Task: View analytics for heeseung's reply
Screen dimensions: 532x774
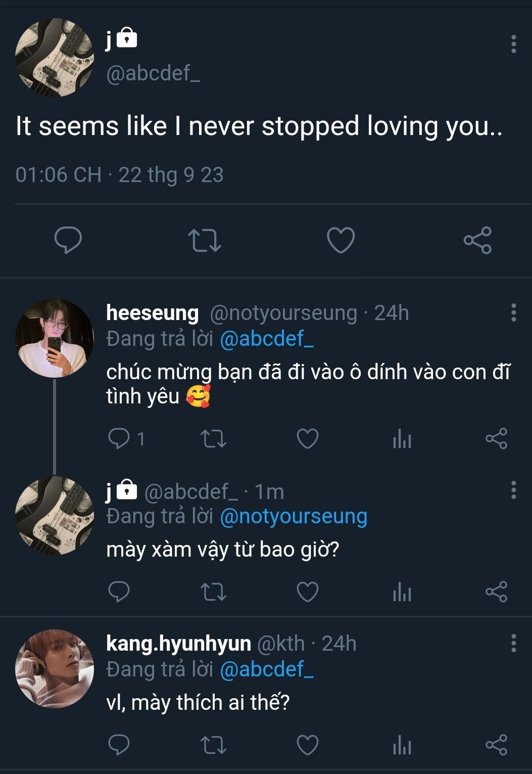Action: click(402, 439)
